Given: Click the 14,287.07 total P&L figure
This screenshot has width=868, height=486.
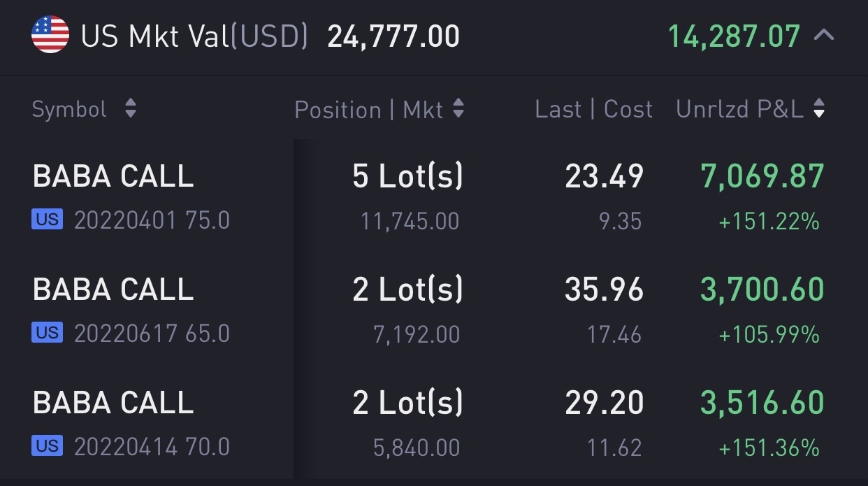Looking at the screenshot, I should 734,36.
